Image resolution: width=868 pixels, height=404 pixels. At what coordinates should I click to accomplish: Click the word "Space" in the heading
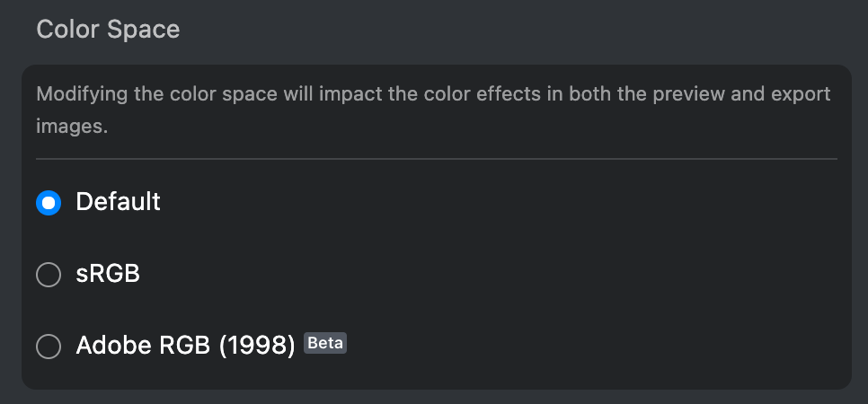(144, 30)
